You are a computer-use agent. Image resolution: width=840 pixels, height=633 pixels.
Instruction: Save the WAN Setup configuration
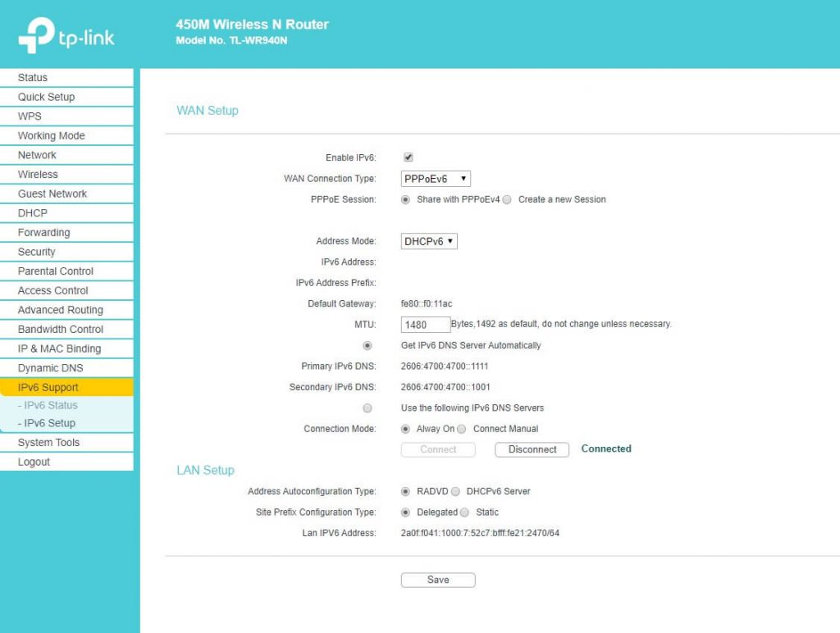pos(437,580)
